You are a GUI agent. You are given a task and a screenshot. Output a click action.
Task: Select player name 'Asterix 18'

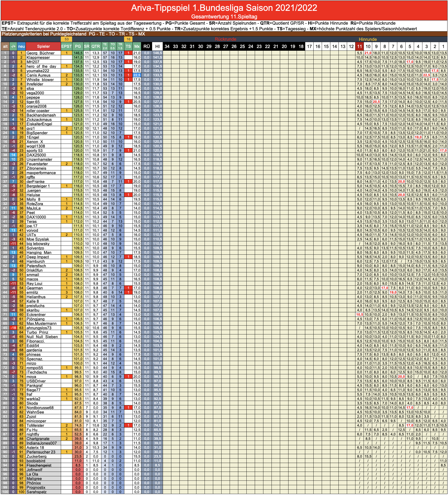click(35, 447)
